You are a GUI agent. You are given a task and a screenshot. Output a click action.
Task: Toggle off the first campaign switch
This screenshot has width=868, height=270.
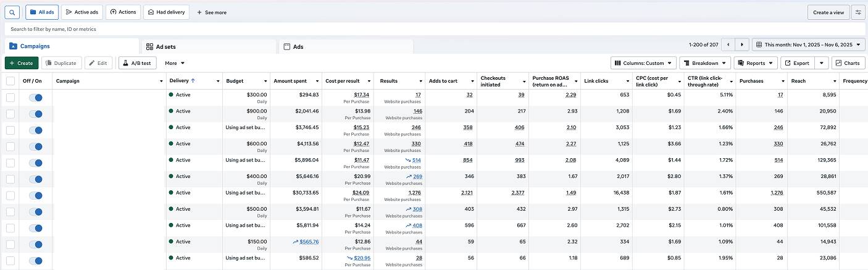click(36, 98)
